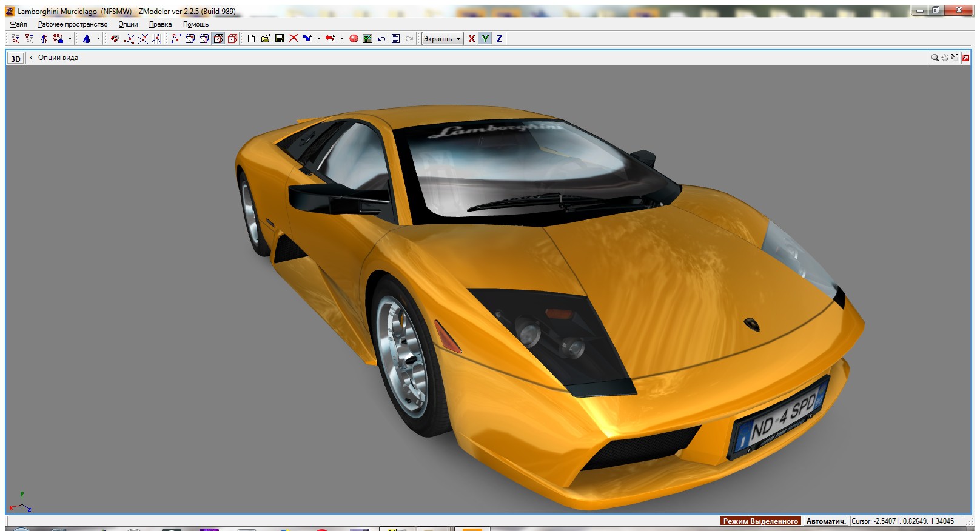Expand the arrow next to objects icon
The height and width of the screenshot is (531, 980).
click(70, 38)
